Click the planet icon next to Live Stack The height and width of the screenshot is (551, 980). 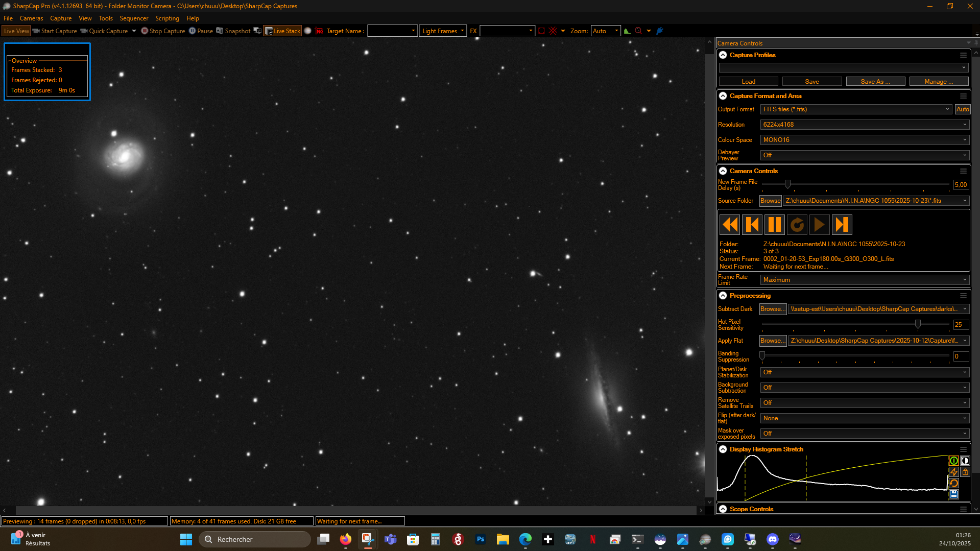point(307,31)
